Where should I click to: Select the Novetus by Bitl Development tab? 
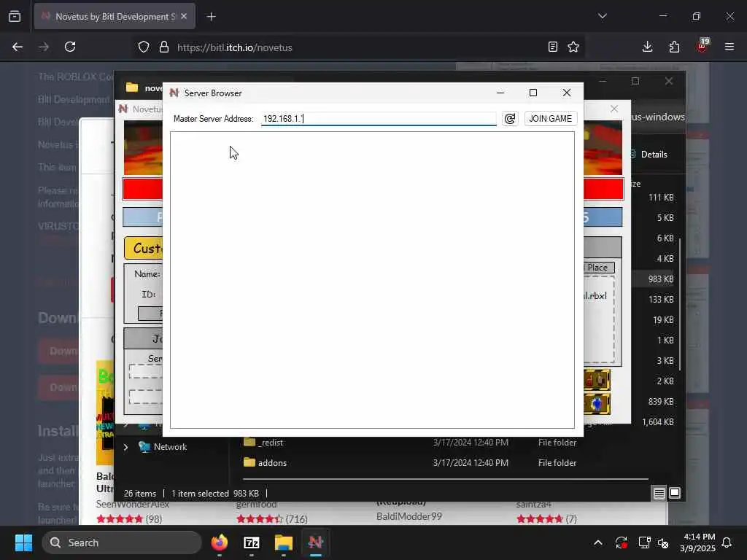[x=115, y=17]
